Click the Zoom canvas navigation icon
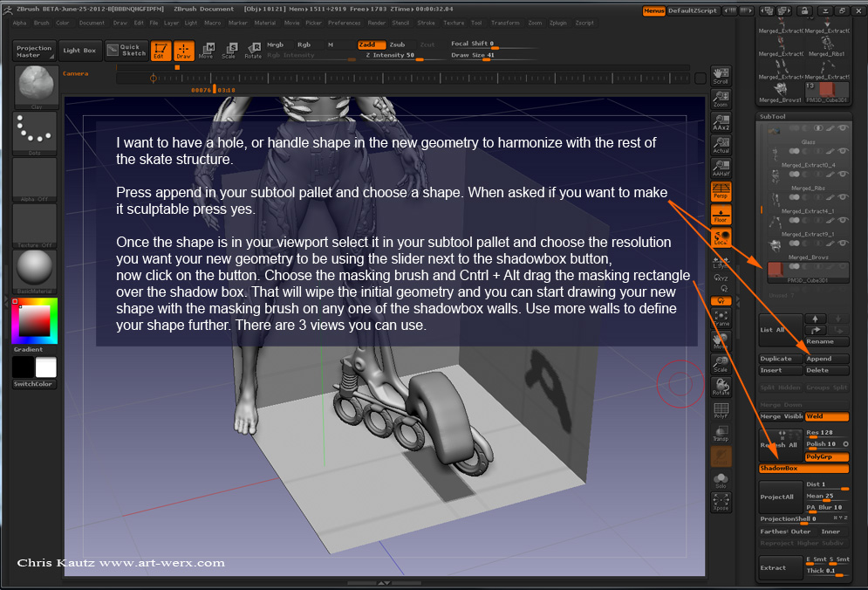 point(721,99)
